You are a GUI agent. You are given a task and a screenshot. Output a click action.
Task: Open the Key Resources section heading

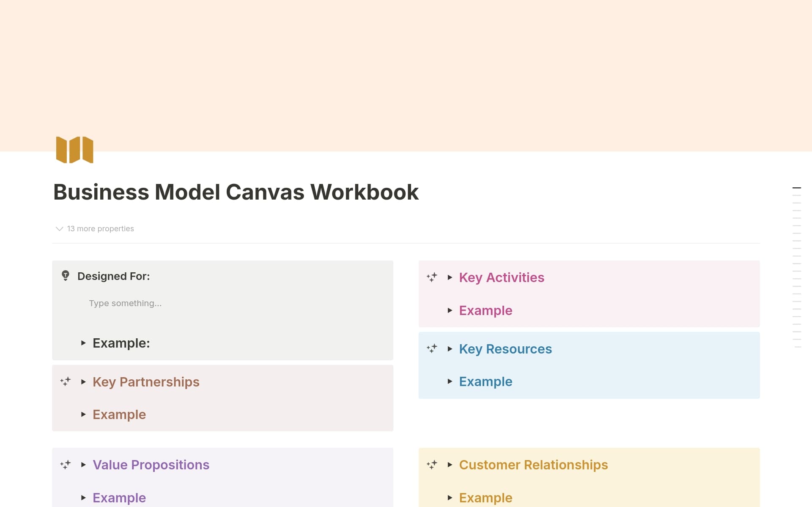click(505, 349)
